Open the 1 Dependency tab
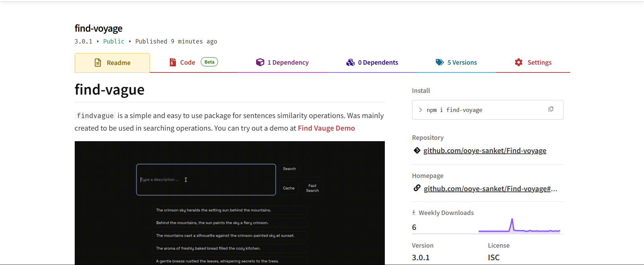This screenshot has width=644, height=265. 282,63
